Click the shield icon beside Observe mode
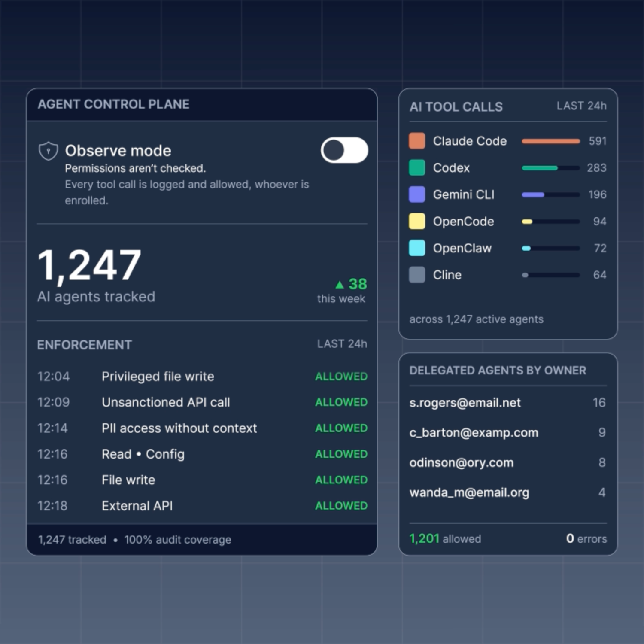Screen dimensions: 644x644 tap(48, 151)
